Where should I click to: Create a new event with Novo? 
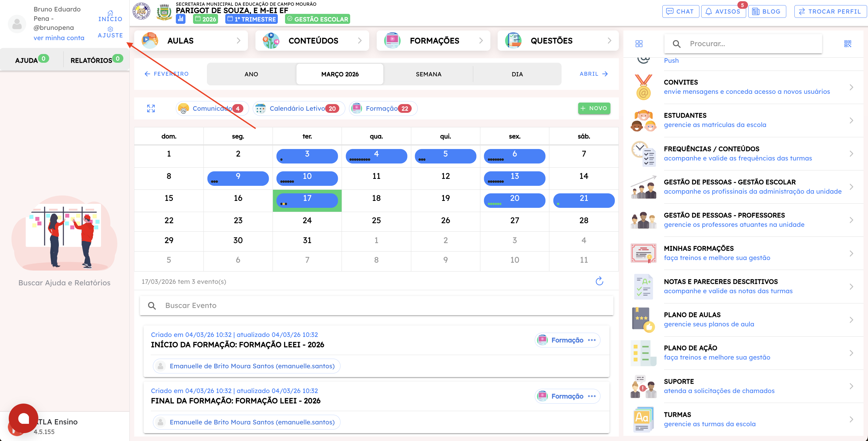click(x=594, y=108)
